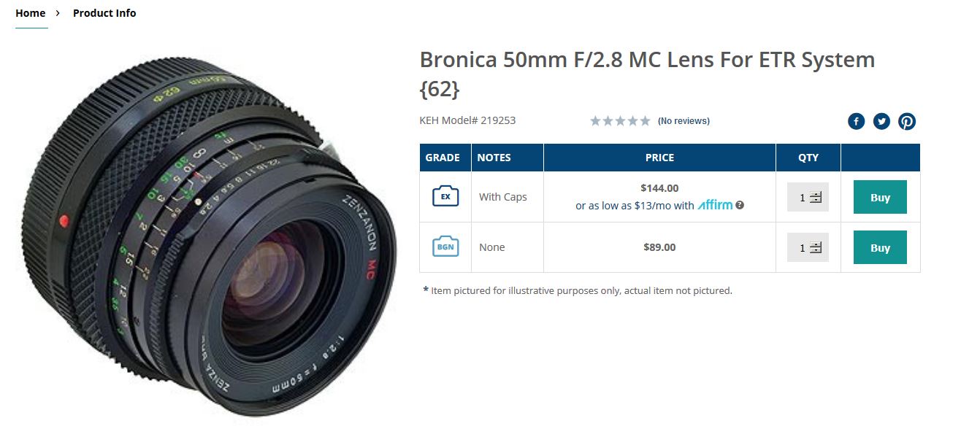Select the fifth rating star
Screen dimensions: 980x426
coord(645,121)
